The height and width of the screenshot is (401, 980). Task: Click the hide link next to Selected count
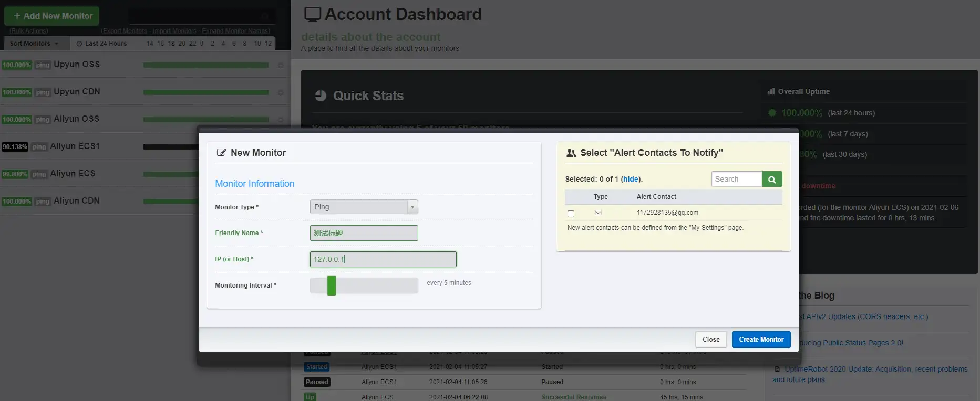(x=631, y=179)
